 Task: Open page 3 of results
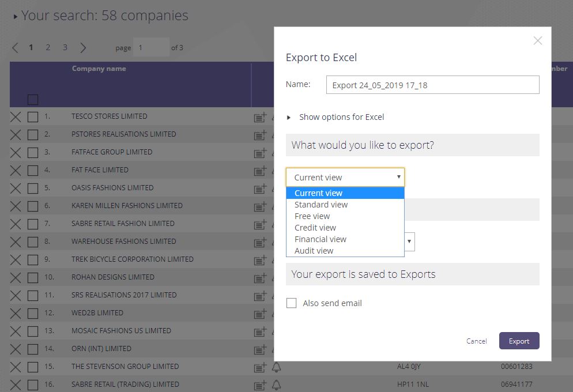point(65,48)
